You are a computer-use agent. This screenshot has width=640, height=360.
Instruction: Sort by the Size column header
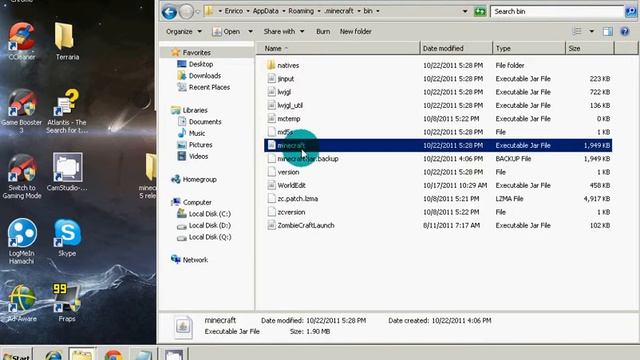[590, 49]
